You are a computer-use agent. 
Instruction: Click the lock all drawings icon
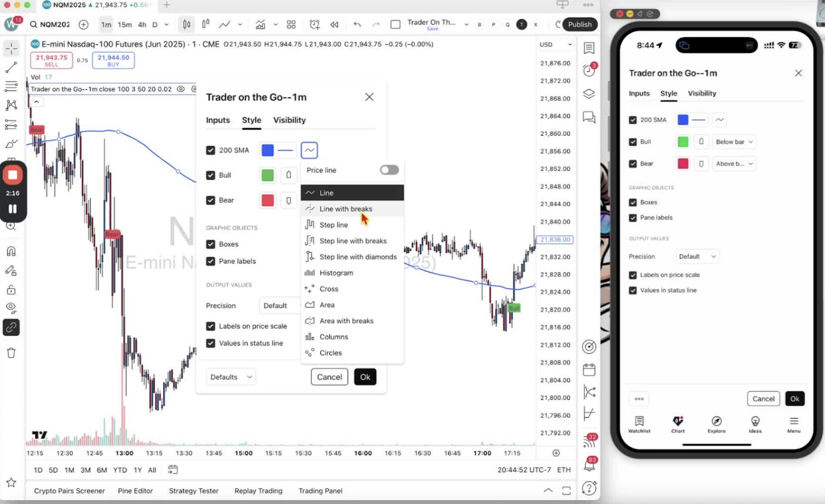click(11, 290)
